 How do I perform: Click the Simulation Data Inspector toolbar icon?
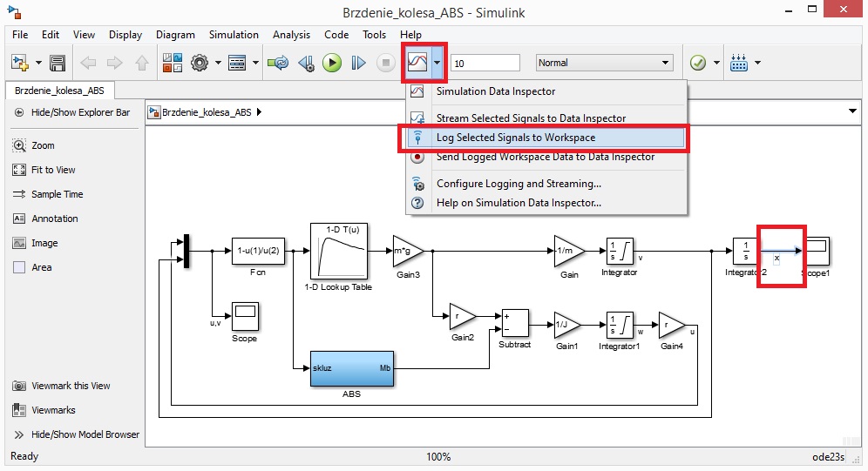point(417,63)
